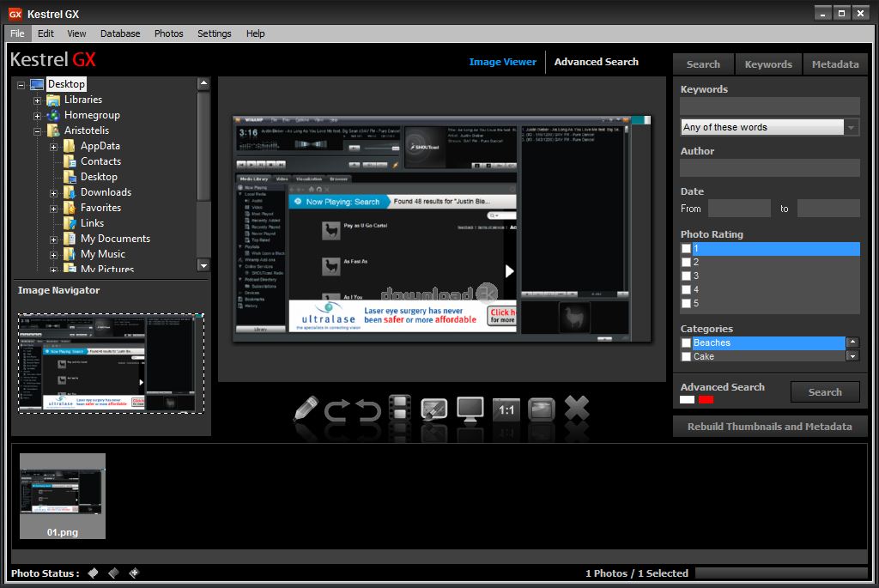879x588 pixels.
Task: Check the Beaches category checkbox
Action: coord(686,342)
